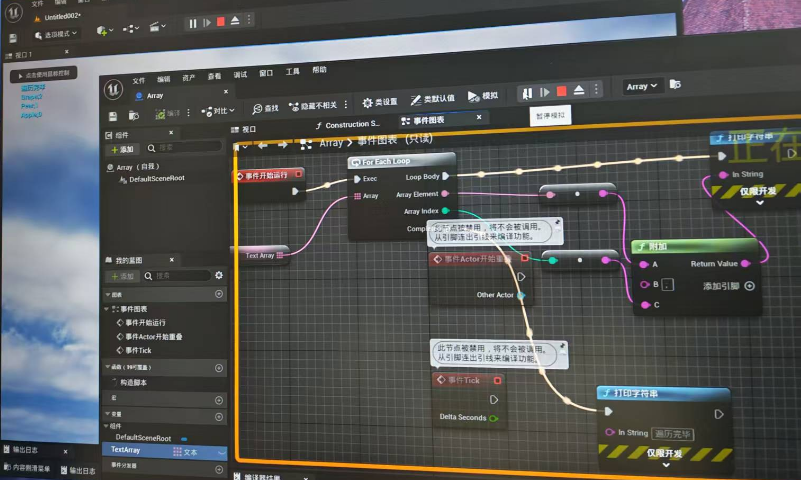
Task: Open the 文件 menu in the blueprint editor
Action: (139, 81)
